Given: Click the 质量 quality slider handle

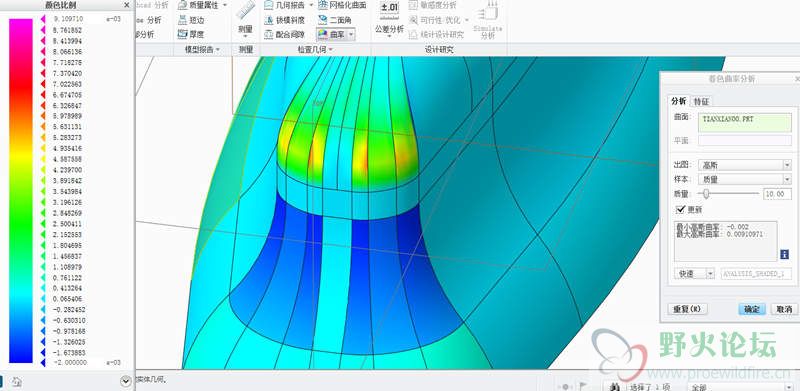Looking at the screenshot, I should tap(706, 193).
